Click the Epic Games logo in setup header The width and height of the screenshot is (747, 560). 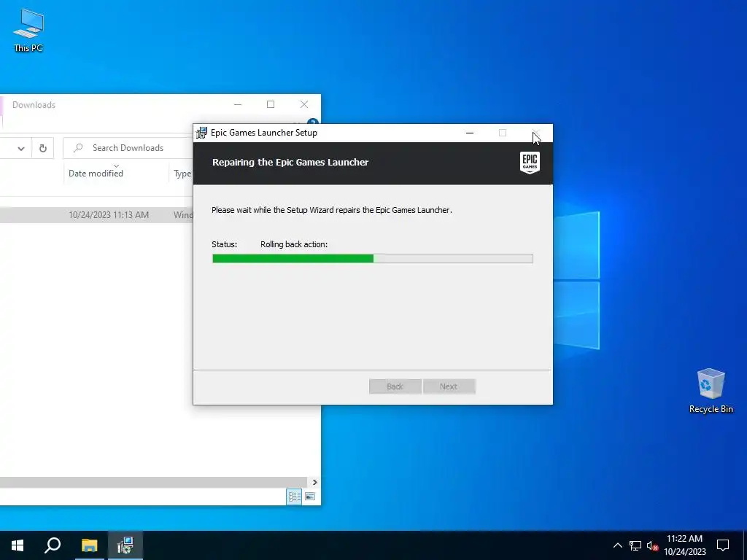click(x=530, y=163)
